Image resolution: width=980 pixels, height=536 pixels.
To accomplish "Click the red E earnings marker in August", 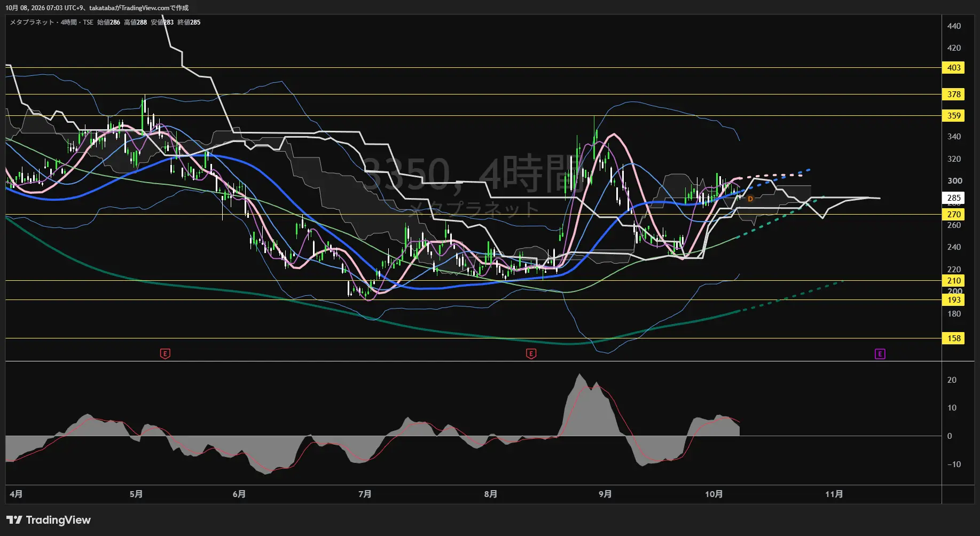I will point(531,353).
